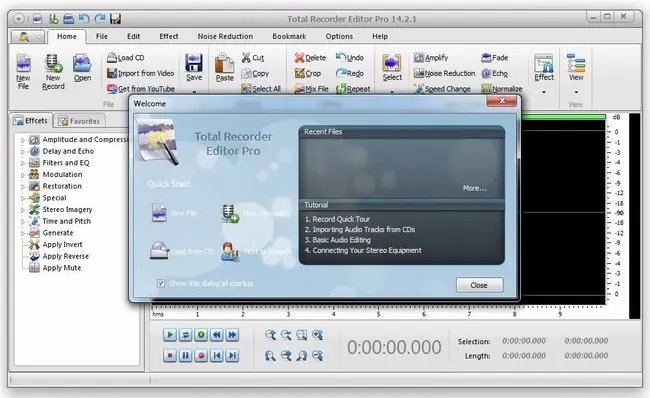Click the New File ribbon icon

(x=23, y=72)
